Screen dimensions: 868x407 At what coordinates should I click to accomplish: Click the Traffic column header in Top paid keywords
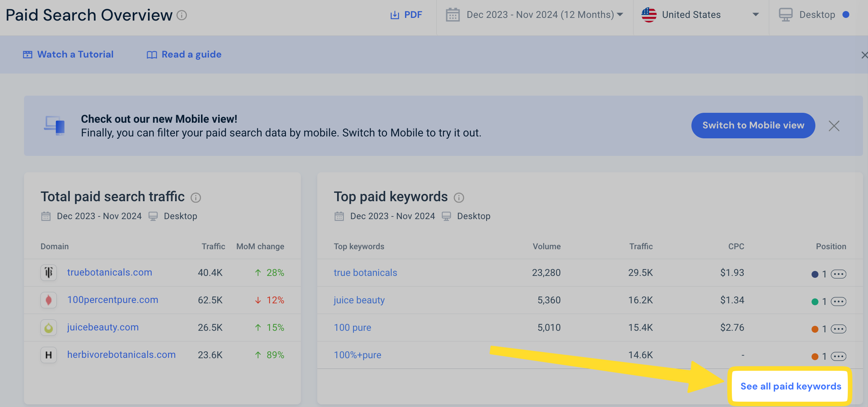click(x=641, y=247)
